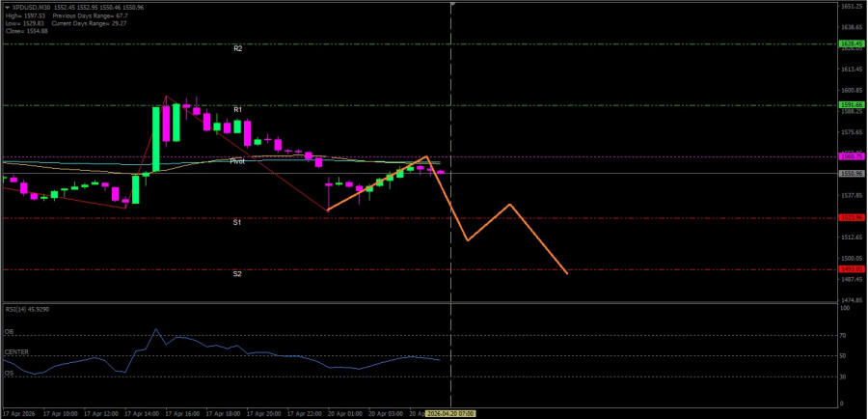The image size is (868, 419).
Task: Click the chart shift marker at top
Action: point(451,6)
